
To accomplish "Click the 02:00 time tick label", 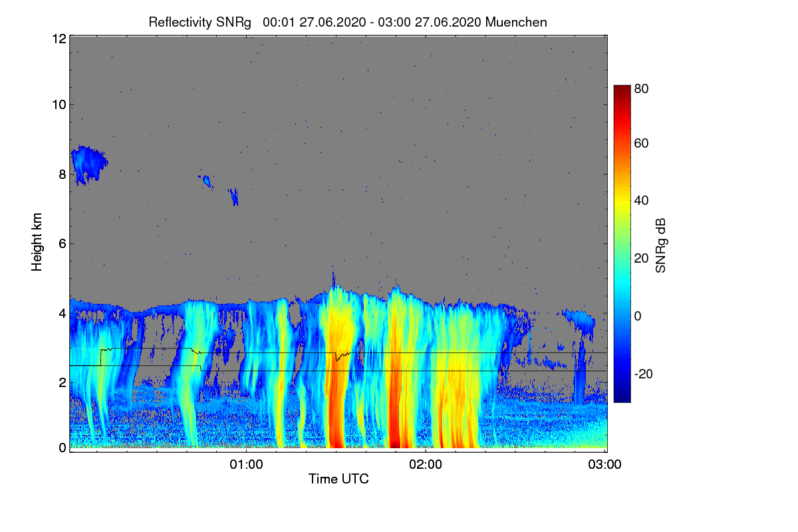I will [426, 465].
